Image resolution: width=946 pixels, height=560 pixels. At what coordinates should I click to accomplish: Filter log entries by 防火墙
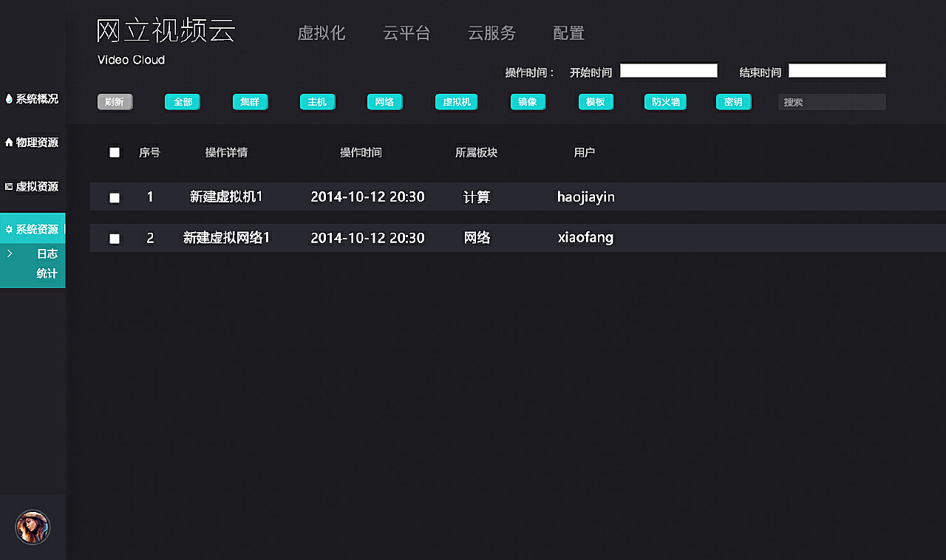(665, 102)
